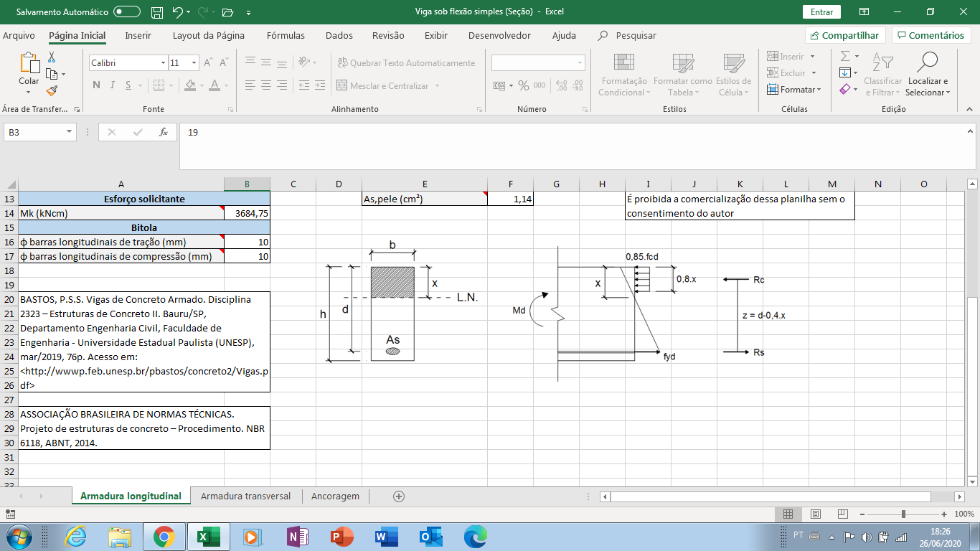The image size is (980, 551).
Task: Toggle Merge and Center (Mesclar e Centralizar)
Action: (x=382, y=85)
